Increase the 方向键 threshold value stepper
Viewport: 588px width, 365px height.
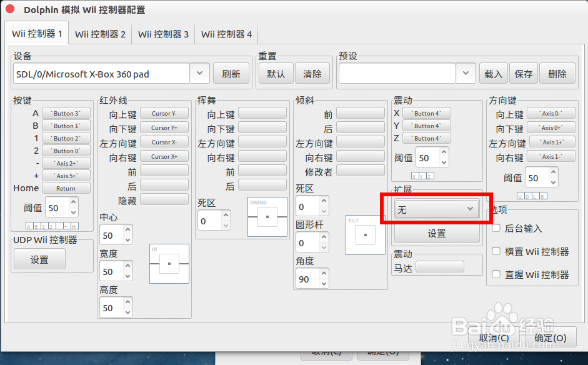tap(554, 172)
